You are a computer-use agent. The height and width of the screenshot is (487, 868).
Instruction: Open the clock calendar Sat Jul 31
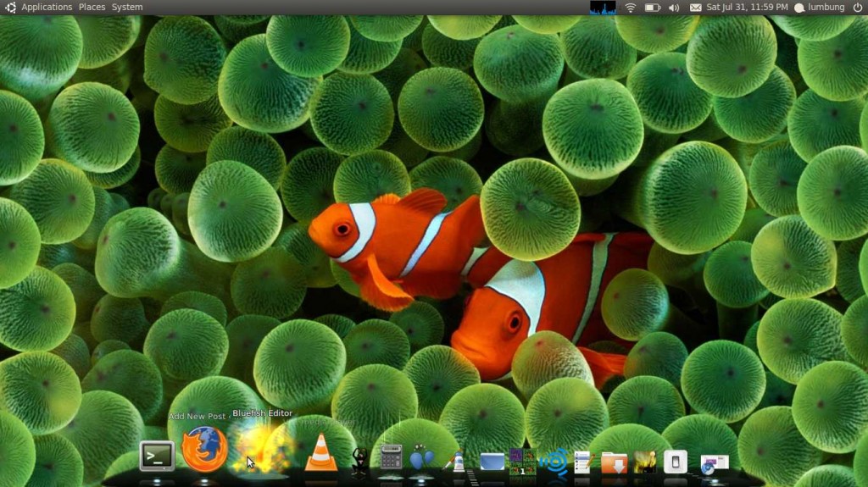coord(747,7)
